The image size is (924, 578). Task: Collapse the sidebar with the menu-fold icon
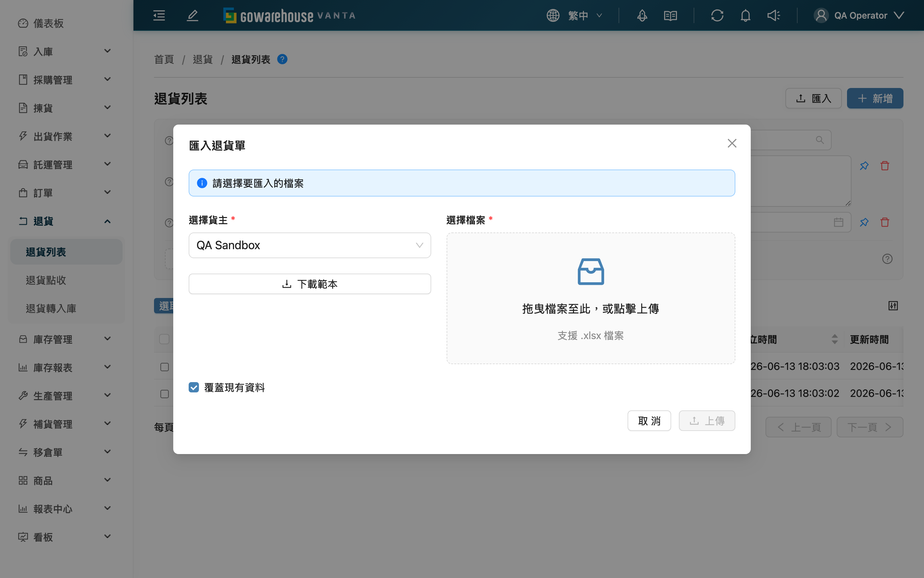tap(159, 15)
